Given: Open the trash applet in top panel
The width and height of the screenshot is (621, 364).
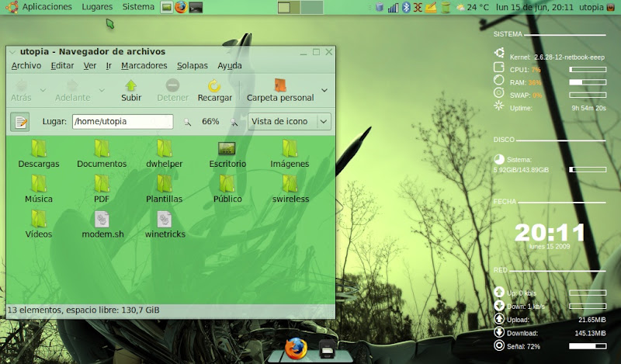Looking at the screenshot, I should click(379, 7).
